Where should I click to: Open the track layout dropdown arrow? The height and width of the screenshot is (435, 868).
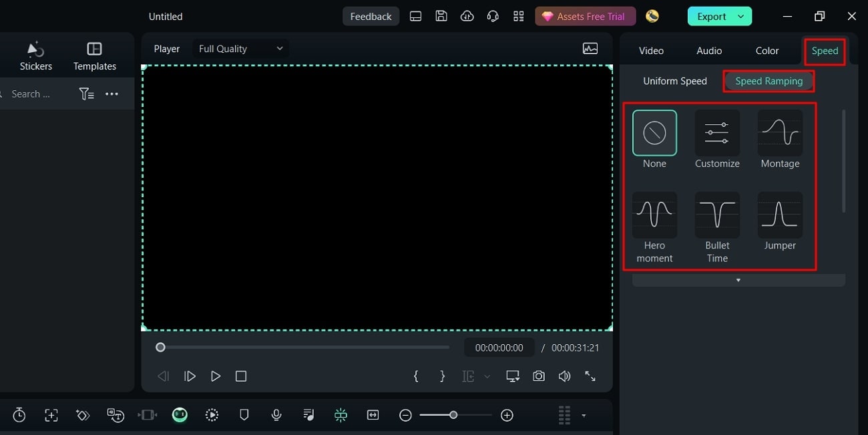click(584, 416)
